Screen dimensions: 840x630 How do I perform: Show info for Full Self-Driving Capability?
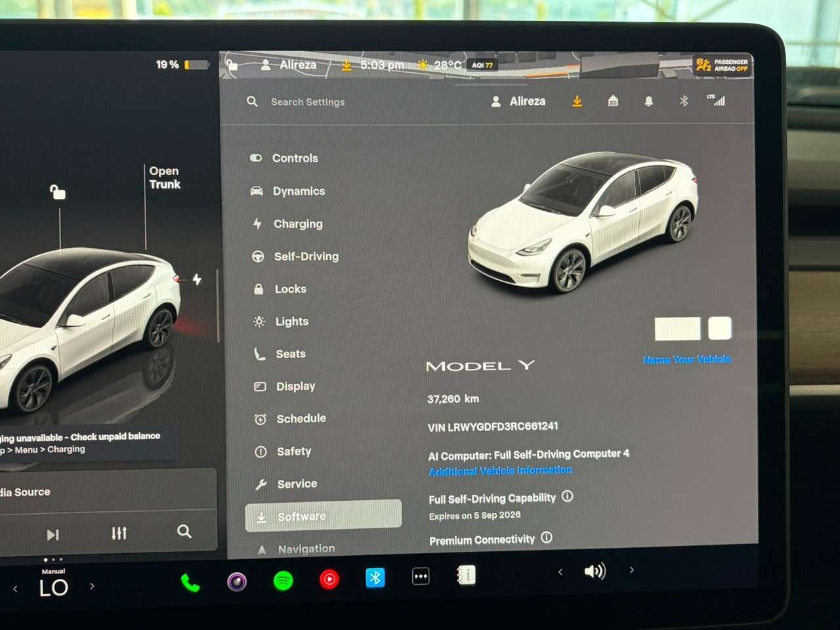[568, 497]
